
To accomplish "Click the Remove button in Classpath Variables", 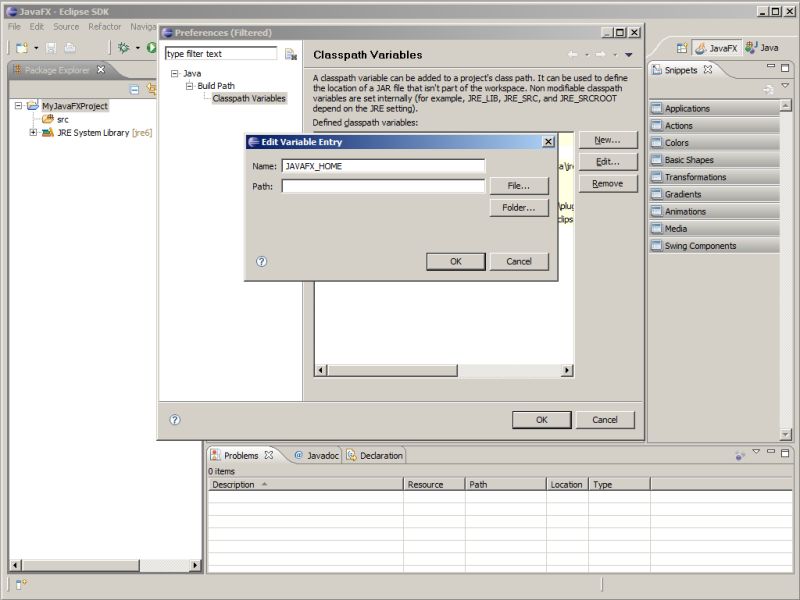I will (x=608, y=184).
